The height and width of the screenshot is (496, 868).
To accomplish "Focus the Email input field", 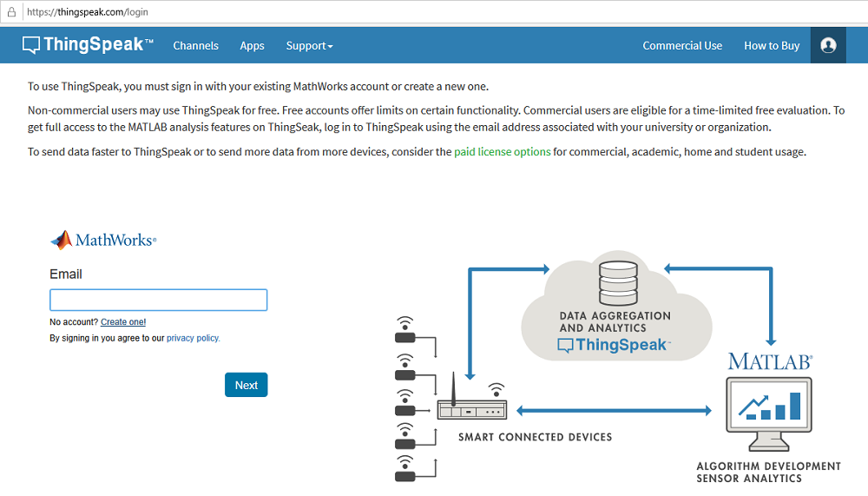I will 158,300.
